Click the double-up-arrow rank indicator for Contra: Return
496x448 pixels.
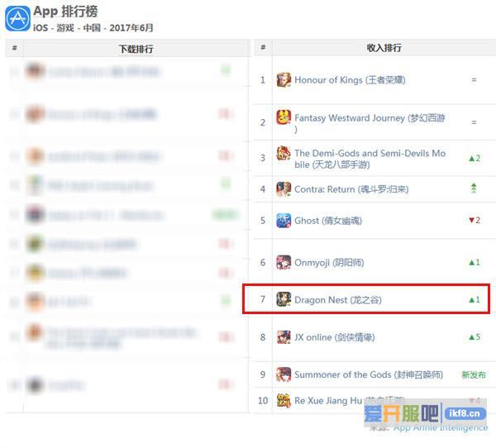(474, 188)
